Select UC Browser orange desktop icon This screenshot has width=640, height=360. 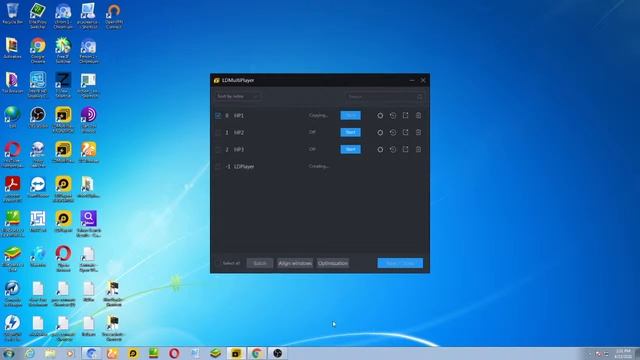pos(88,152)
